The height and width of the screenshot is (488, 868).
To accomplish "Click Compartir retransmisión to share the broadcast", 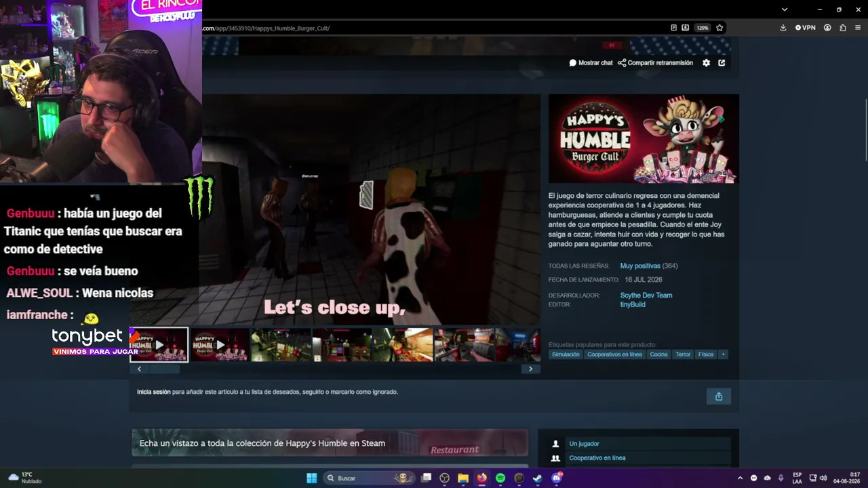I will click(655, 63).
